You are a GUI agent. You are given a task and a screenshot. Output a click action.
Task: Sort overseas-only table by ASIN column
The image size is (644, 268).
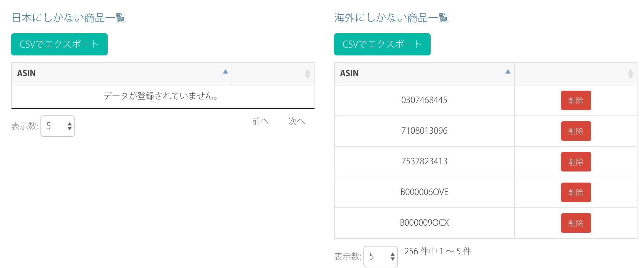pos(424,73)
